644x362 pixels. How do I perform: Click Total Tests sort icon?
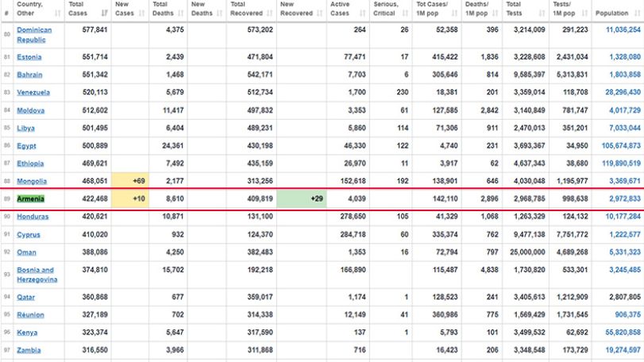tap(542, 13)
